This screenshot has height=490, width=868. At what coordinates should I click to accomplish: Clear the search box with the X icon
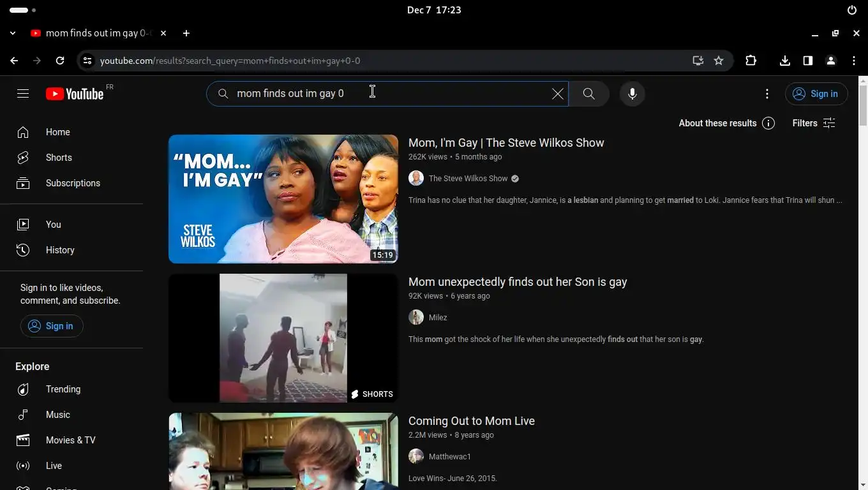tap(558, 94)
